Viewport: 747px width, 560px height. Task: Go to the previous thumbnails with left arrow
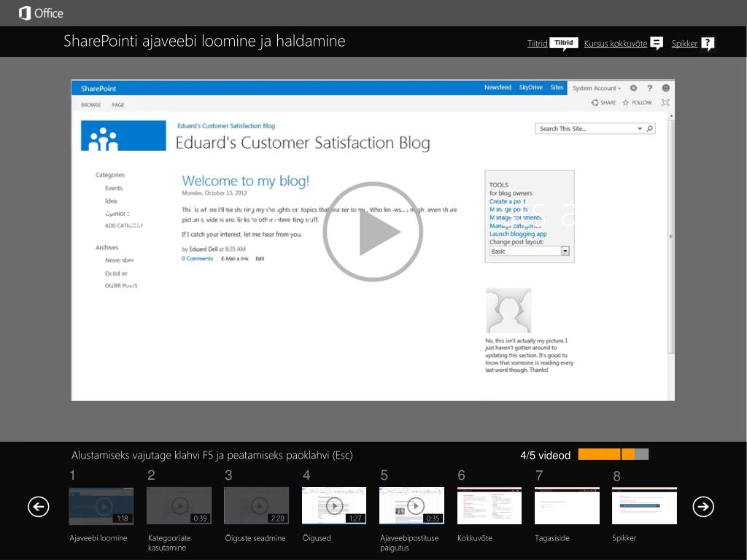(x=38, y=506)
